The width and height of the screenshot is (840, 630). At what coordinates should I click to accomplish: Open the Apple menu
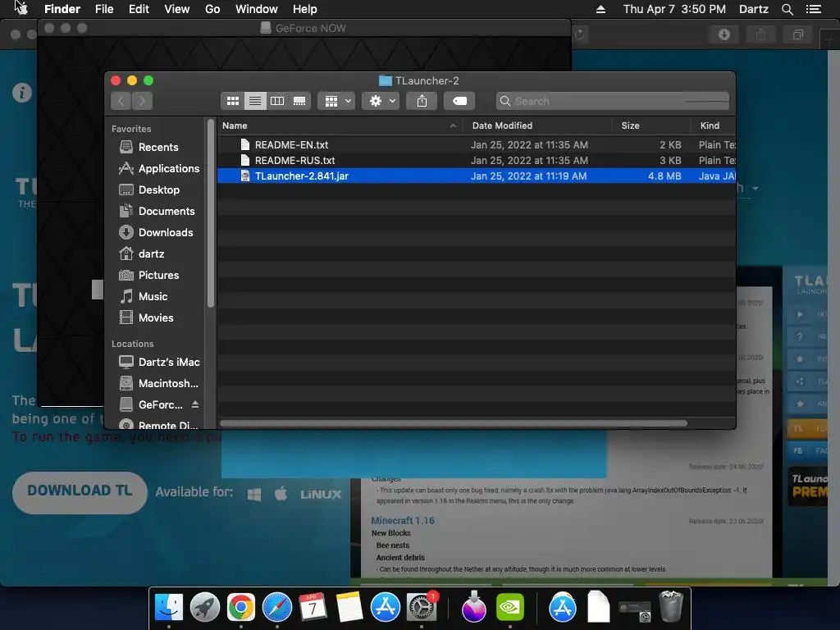tap(21, 8)
